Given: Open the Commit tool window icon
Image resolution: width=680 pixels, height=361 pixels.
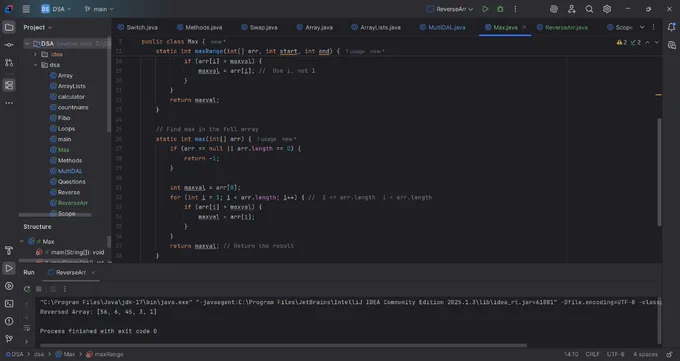Looking at the screenshot, I should click(9, 45).
